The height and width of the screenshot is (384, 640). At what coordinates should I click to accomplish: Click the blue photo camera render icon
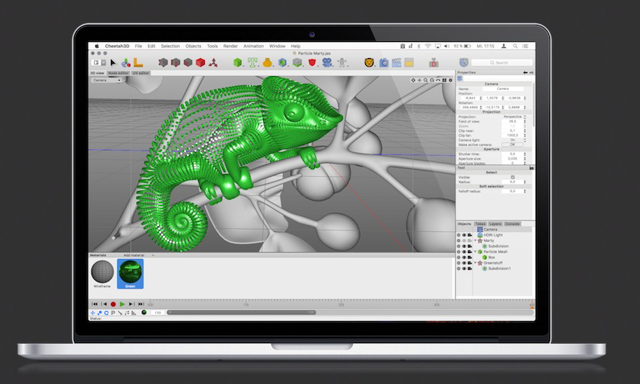[384, 62]
